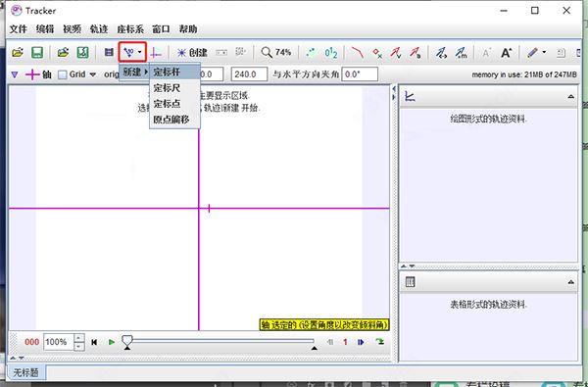Edit the origin y field 240.0

(249, 74)
